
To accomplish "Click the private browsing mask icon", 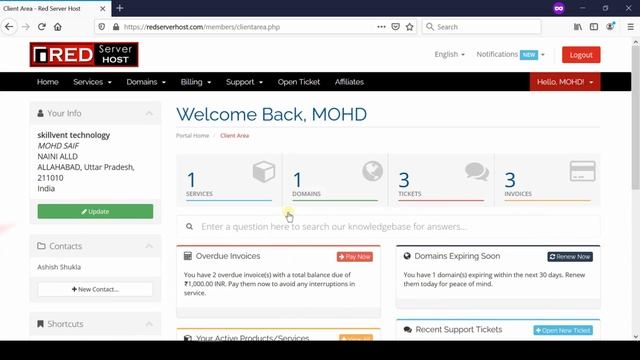I will (x=559, y=8).
